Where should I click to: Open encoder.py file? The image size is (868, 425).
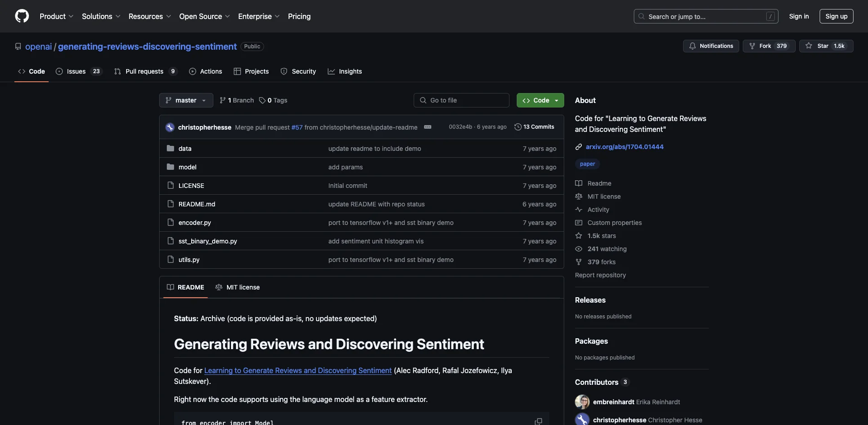[194, 223]
